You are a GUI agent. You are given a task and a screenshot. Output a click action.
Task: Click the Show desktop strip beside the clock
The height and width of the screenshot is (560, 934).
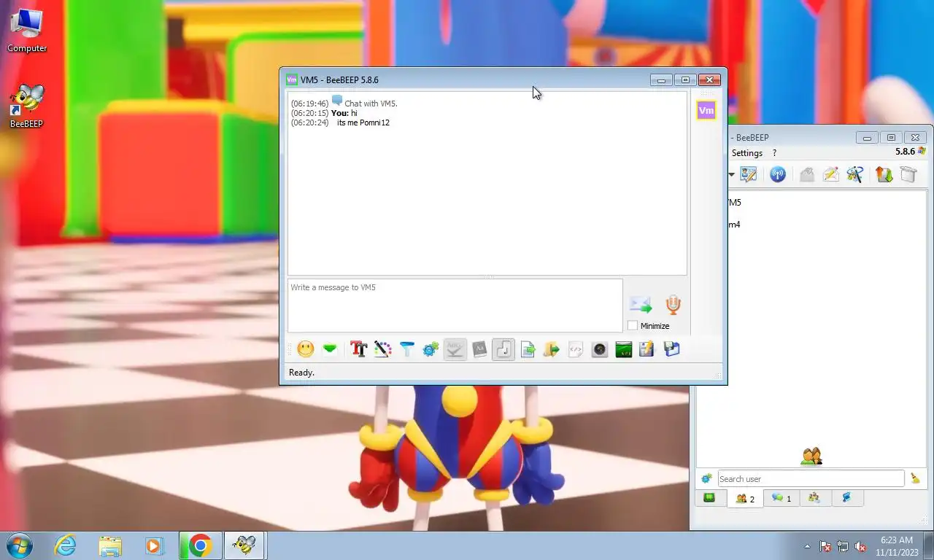tap(928, 546)
